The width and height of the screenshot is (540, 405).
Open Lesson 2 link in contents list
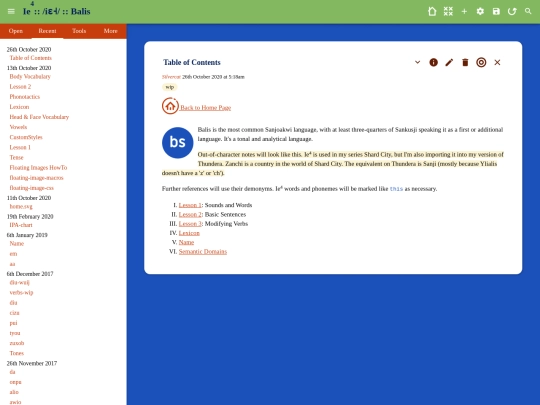click(190, 215)
